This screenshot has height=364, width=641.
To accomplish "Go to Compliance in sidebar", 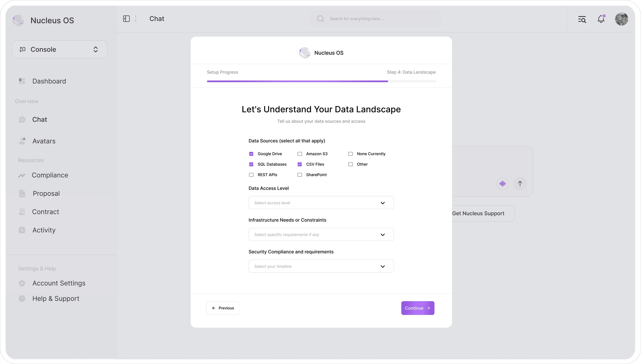I will 50,175.
